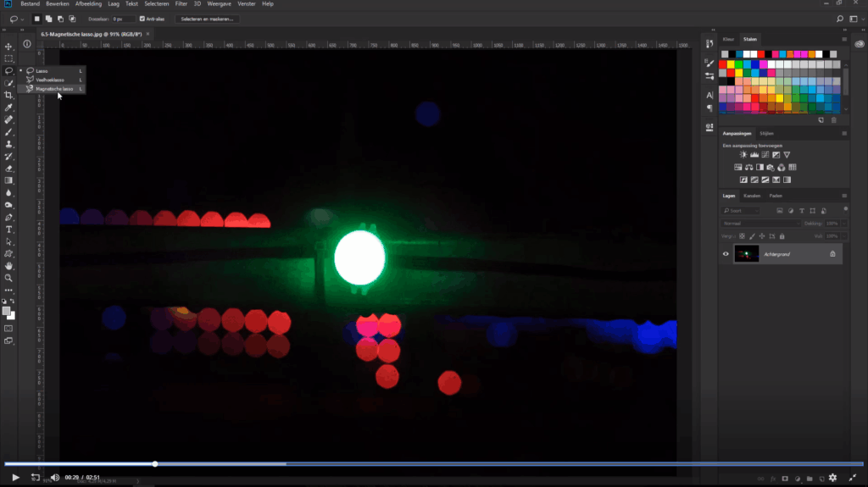The width and height of the screenshot is (868, 487).
Task: Click the new selection mode icon
Action: point(37,19)
